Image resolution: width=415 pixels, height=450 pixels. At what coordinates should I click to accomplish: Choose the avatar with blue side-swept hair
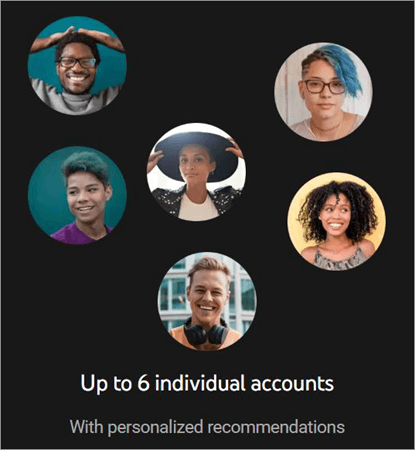pos(323,92)
